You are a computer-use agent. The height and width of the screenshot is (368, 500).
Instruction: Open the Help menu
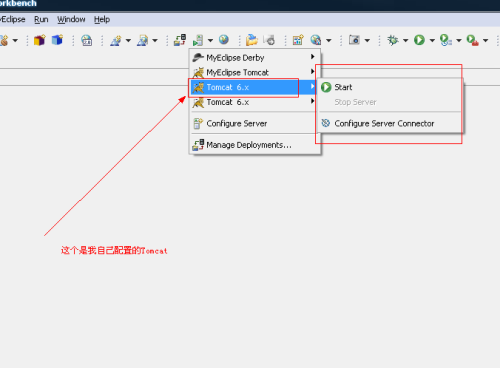102,20
